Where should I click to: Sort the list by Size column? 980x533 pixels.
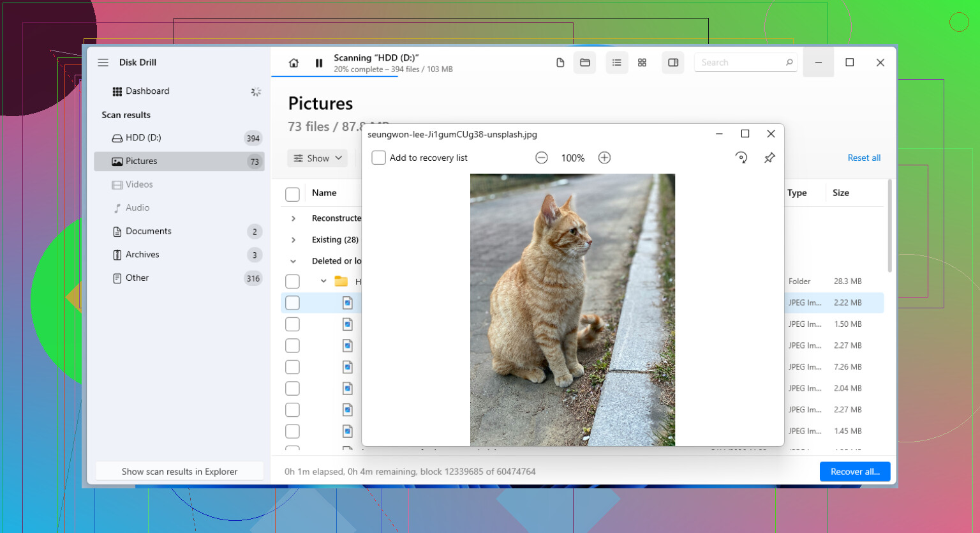point(841,193)
